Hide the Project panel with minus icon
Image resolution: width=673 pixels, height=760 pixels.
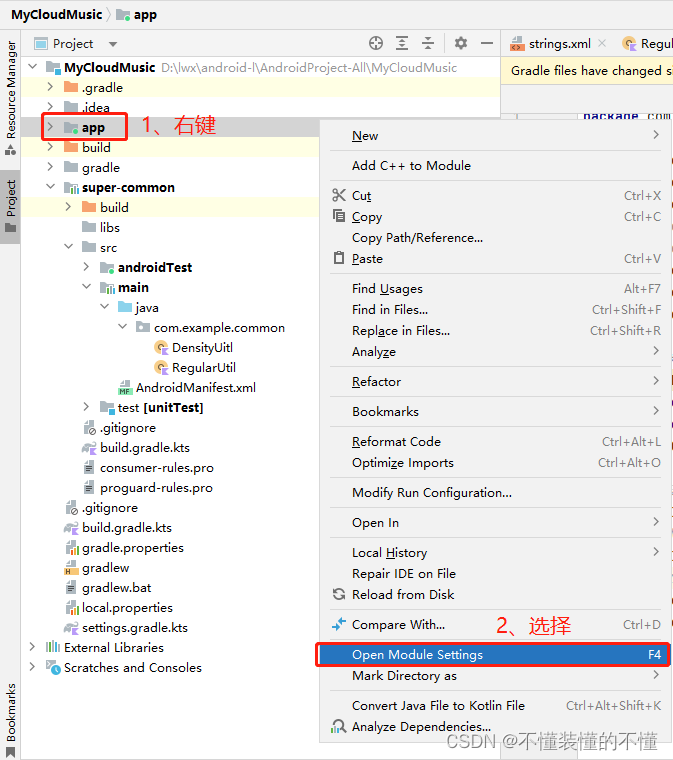[487, 44]
